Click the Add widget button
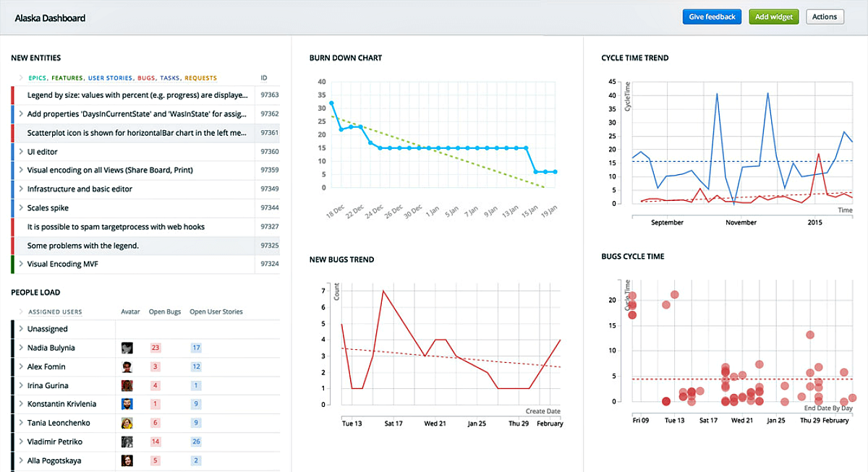This screenshot has height=472, width=868. (x=774, y=16)
